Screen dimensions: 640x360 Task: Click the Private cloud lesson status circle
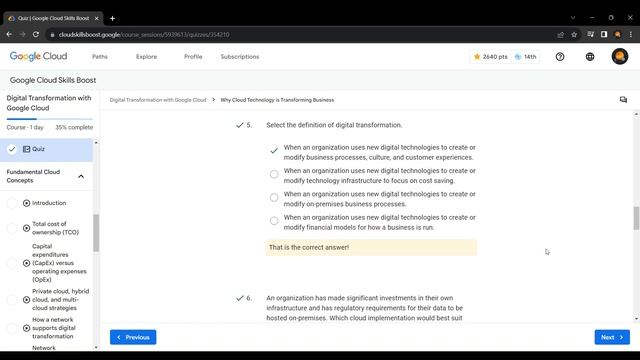point(12,300)
